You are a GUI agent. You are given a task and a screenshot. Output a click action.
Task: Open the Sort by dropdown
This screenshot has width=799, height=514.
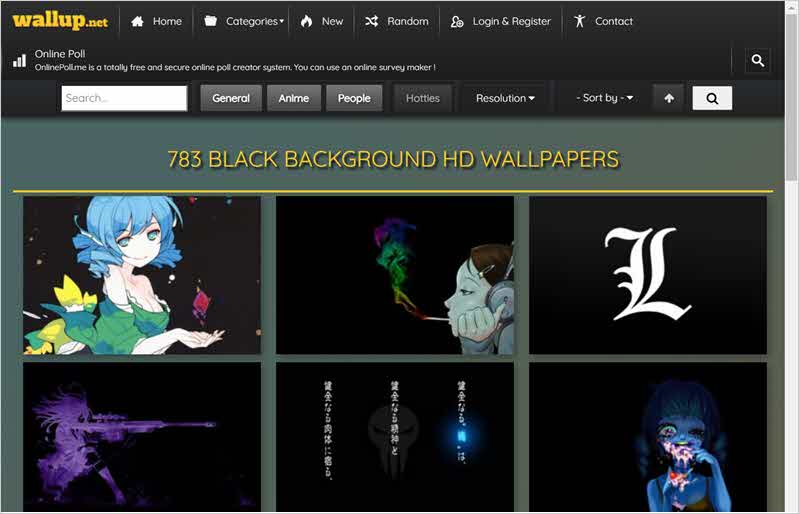point(604,98)
